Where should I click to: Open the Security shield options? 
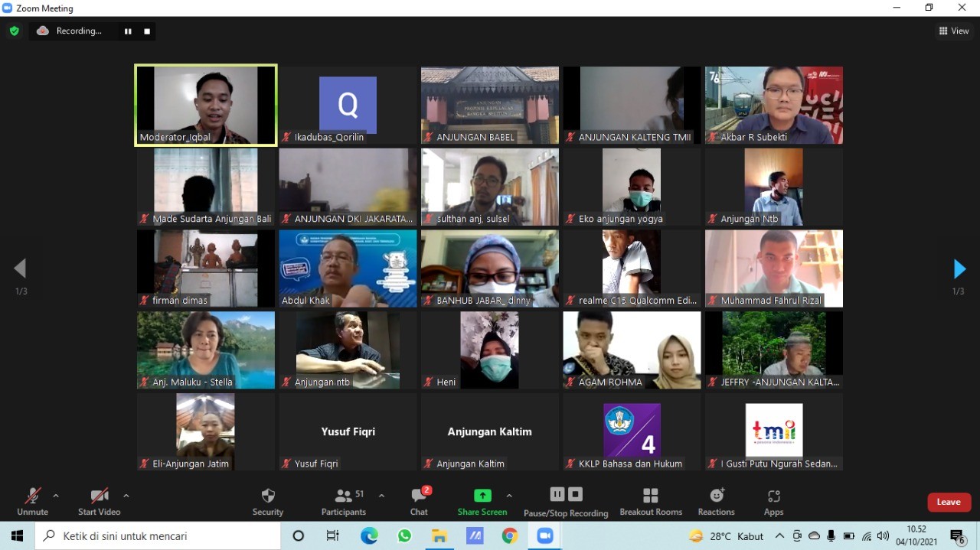[268, 501]
